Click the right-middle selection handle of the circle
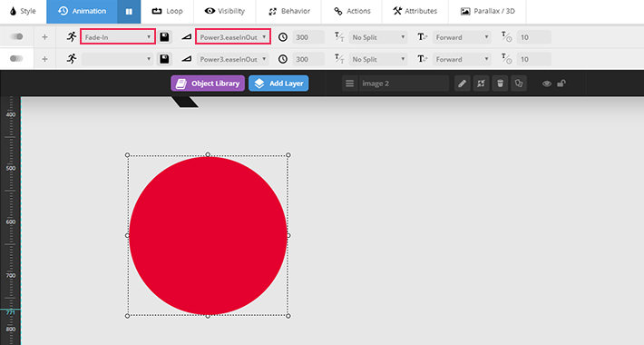644x345 pixels. pos(288,236)
